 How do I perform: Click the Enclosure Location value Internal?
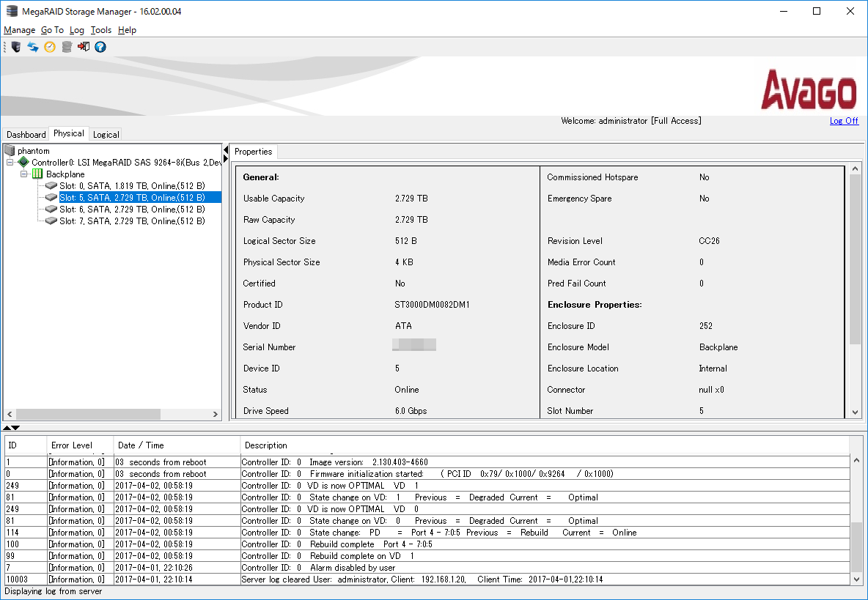click(713, 368)
